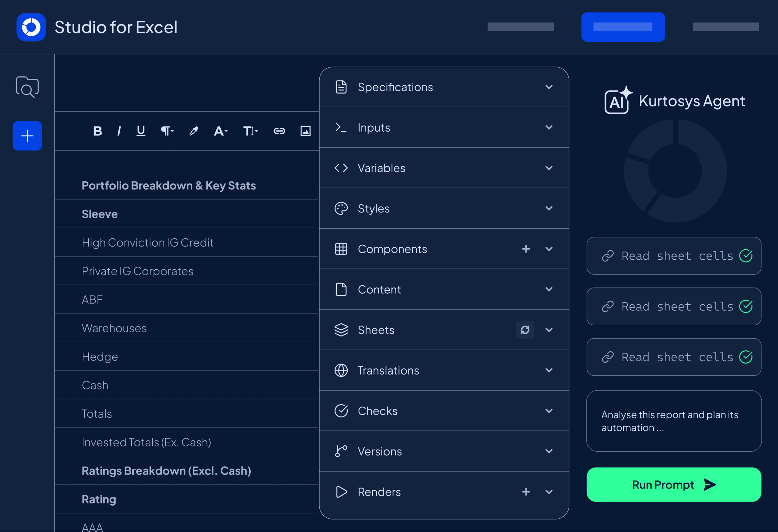Screen dimensions: 778x532
Task: Open the second Read sheet cells step
Action: pos(674,307)
